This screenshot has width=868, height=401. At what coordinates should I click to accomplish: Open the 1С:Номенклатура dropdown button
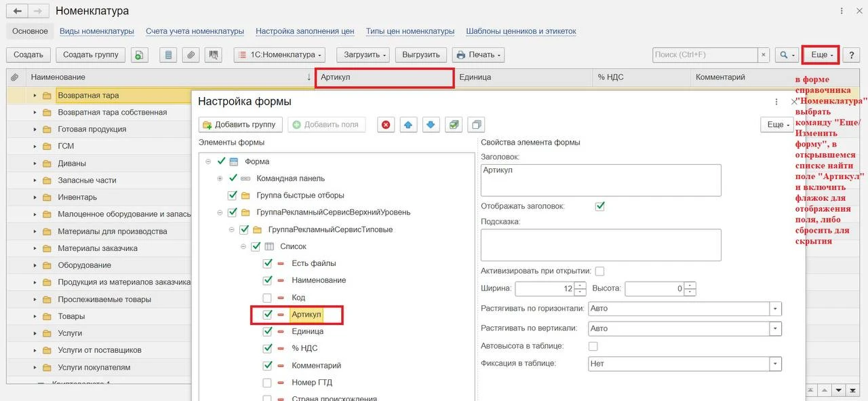(279, 55)
